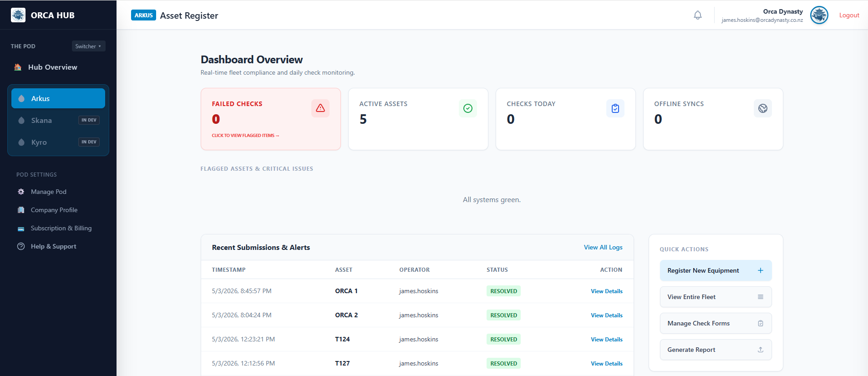Click View Entire Fleet

(x=716, y=297)
